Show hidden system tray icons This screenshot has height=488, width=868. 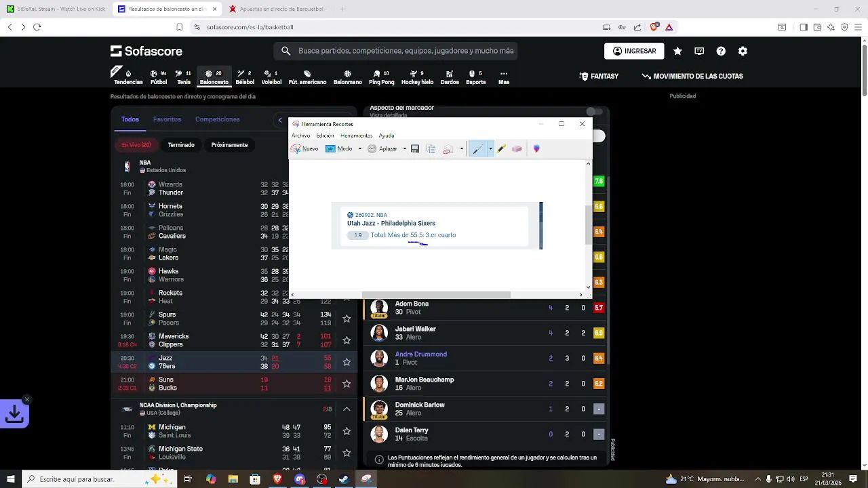point(758,479)
